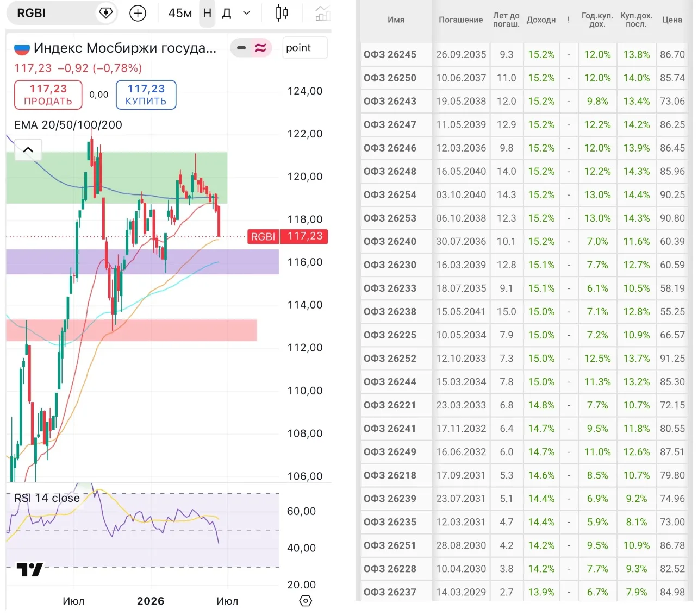
Task: Add a symbol with the plus circle icon
Action: coord(138,13)
